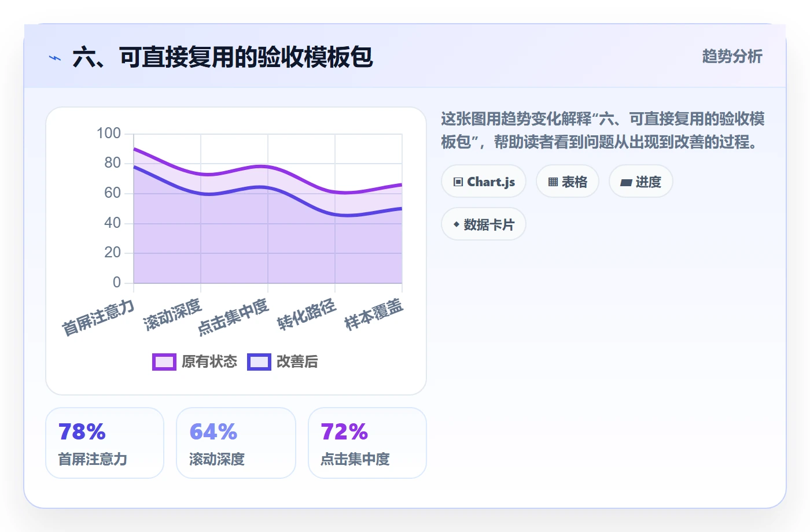
Task: Click the 首屏注意力 axis label on chart
Action: tap(98, 317)
